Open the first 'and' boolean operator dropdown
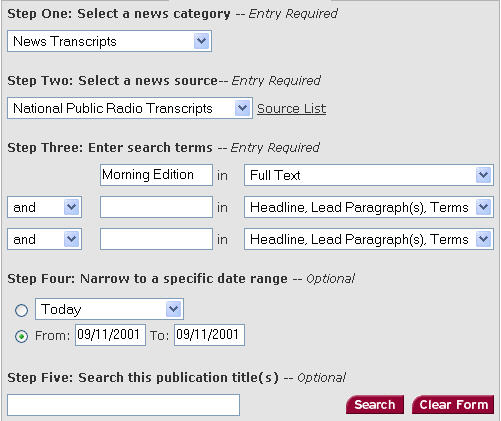The width and height of the screenshot is (501, 421). [x=44, y=207]
